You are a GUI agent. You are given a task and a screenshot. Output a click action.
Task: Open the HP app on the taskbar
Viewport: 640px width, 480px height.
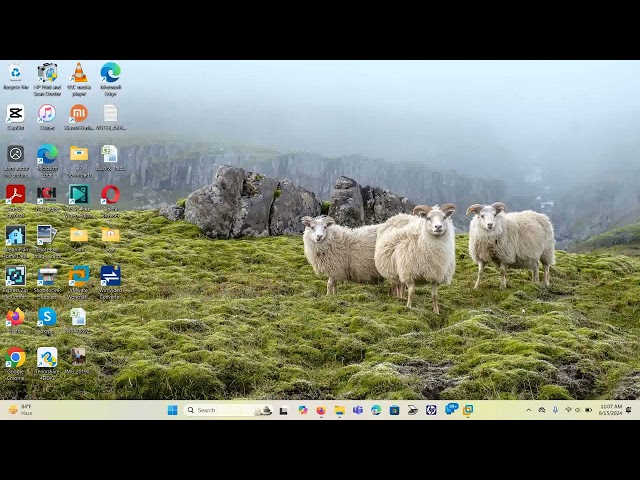point(431,410)
